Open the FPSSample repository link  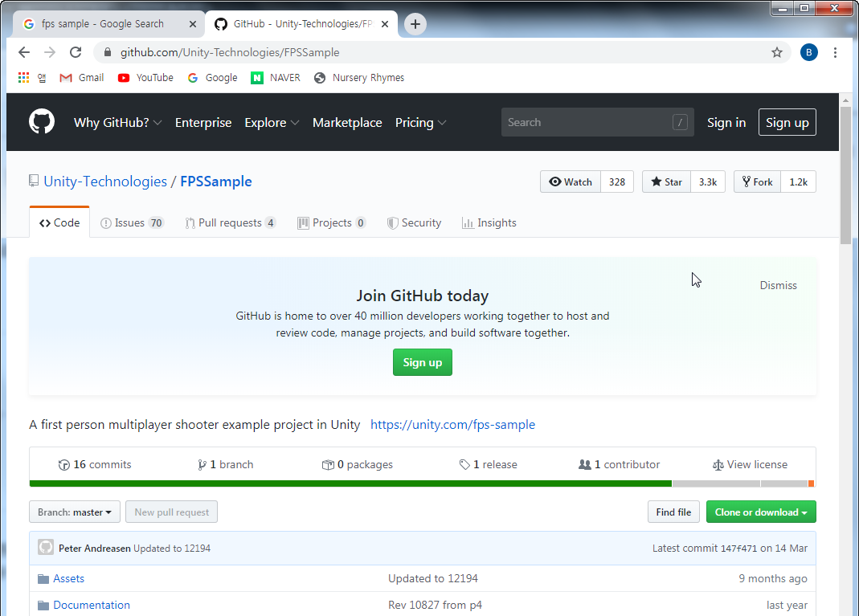coord(216,182)
